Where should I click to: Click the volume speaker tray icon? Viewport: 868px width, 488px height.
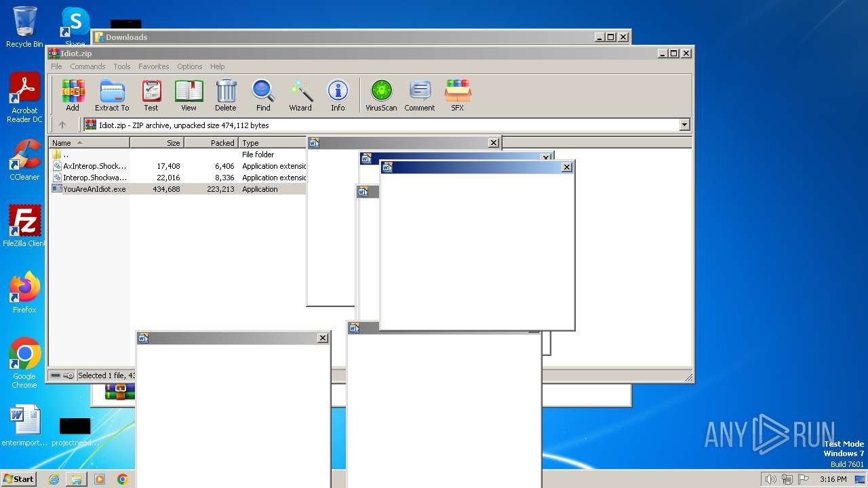pos(770,479)
